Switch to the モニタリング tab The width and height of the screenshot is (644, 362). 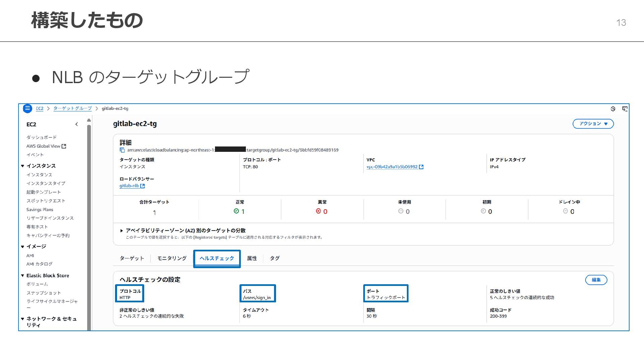pyautogui.click(x=172, y=258)
